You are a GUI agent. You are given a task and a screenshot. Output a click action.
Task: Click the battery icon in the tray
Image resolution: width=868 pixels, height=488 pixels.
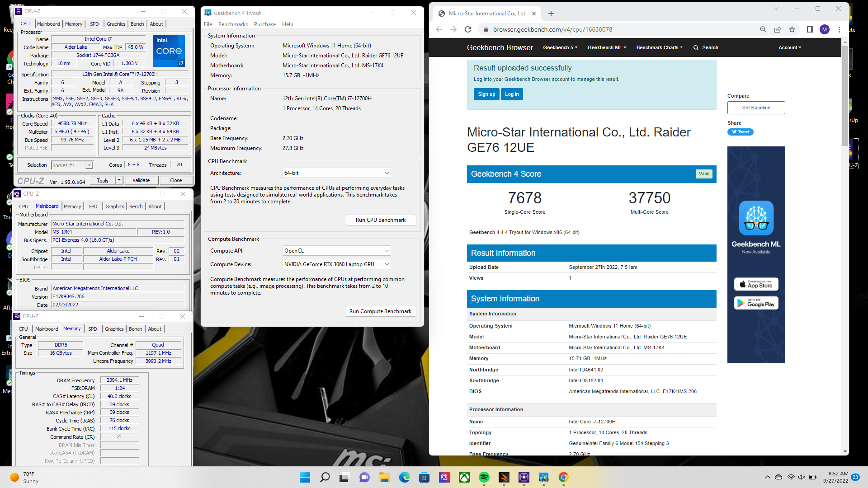[812, 477]
